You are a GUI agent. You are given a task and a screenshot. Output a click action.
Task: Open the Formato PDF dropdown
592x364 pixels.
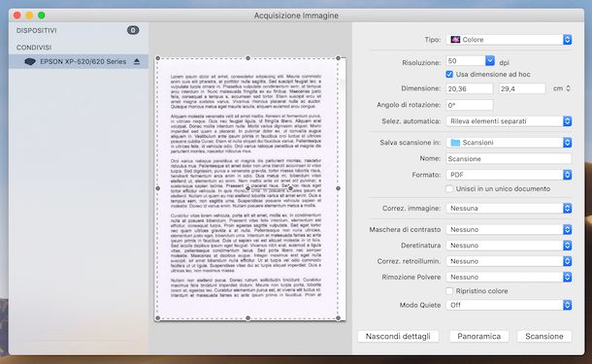point(509,175)
